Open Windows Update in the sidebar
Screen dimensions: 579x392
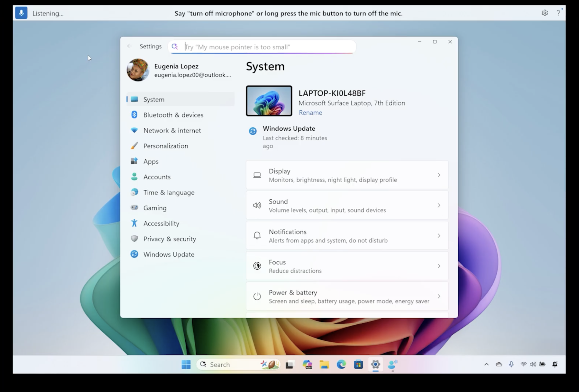pos(181,254)
